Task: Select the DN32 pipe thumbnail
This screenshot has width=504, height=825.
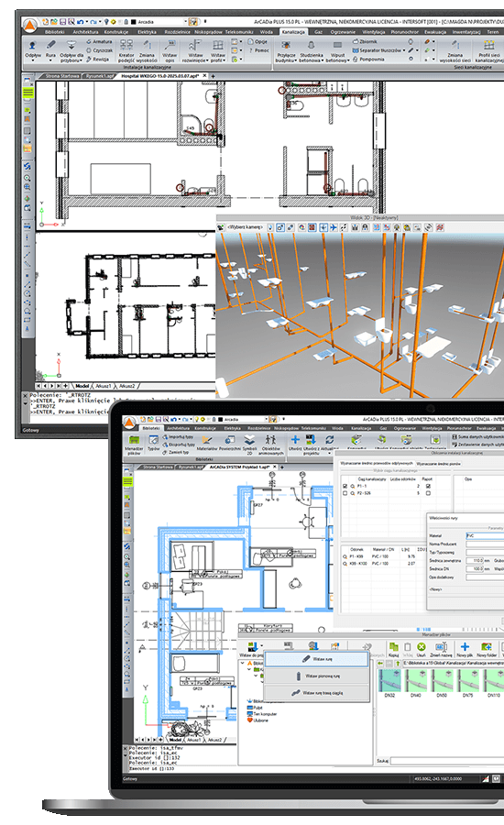Action: 389,683
